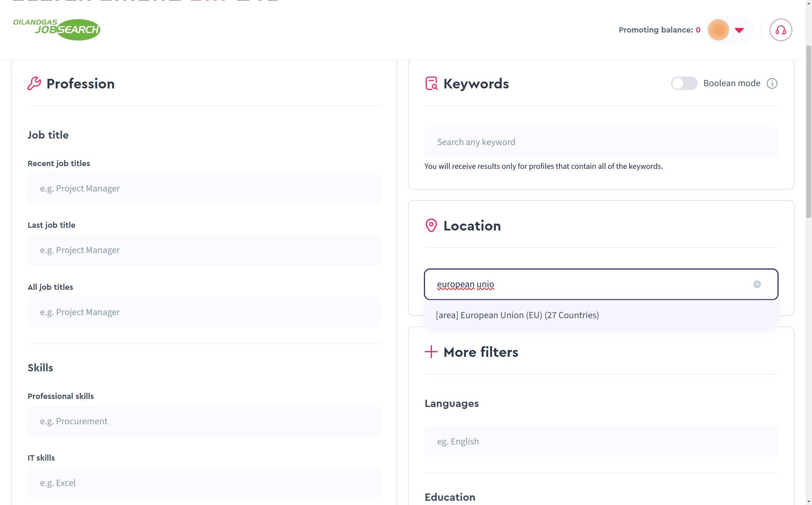
Task: Select European Union (EU) area suggestion
Action: pyautogui.click(x=517, y=315)
